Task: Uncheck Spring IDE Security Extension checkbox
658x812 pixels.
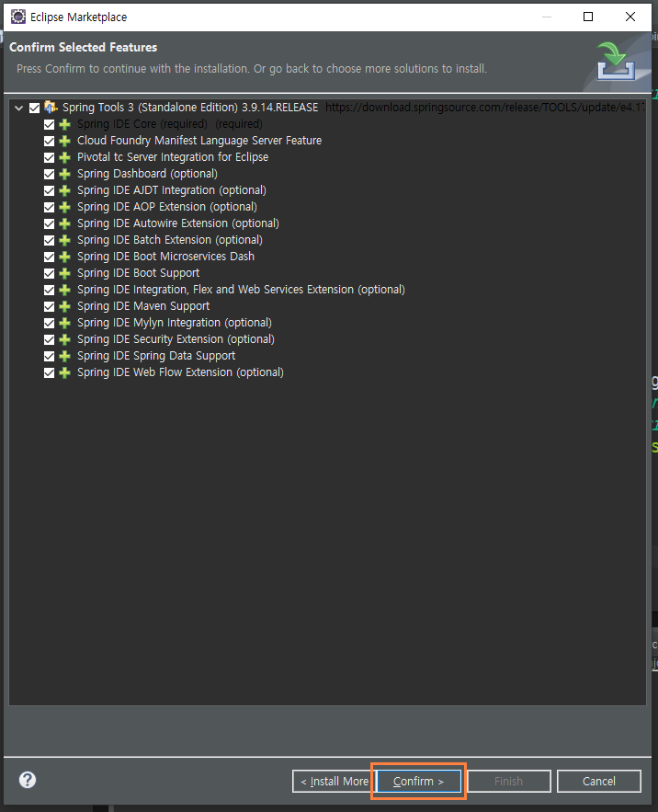Action: click(x=50, y=339)
